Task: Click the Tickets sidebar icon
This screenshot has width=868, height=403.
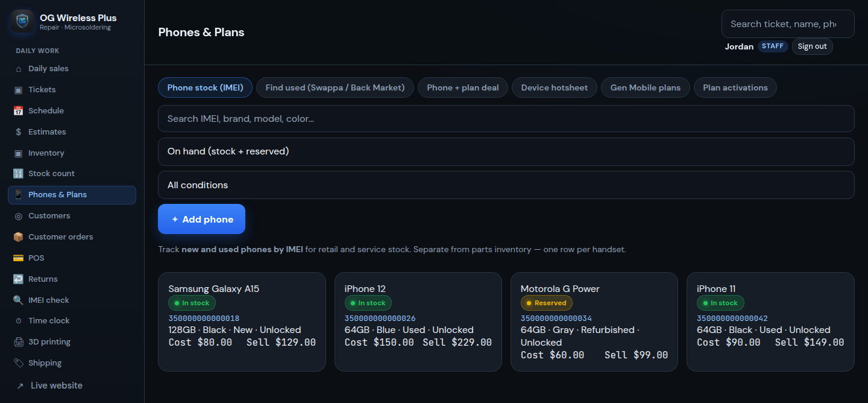Action: coord(18,90)
